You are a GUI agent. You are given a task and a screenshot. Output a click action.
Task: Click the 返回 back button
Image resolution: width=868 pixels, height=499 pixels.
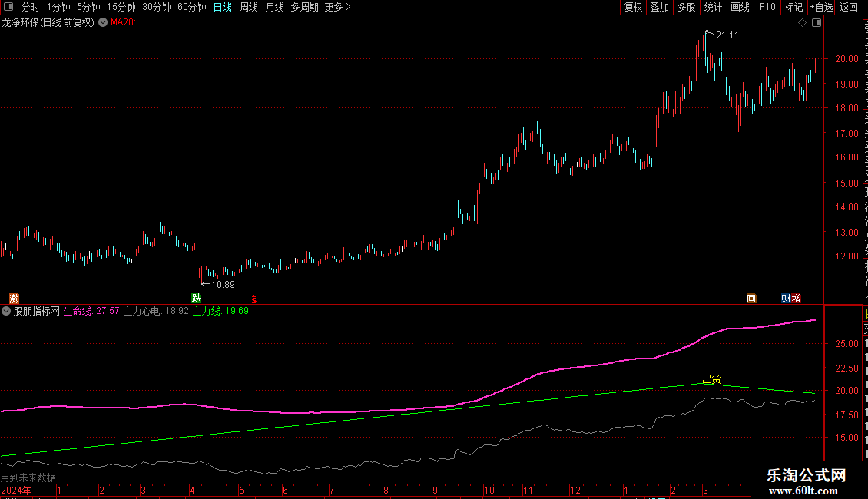(x=848, y=7)
